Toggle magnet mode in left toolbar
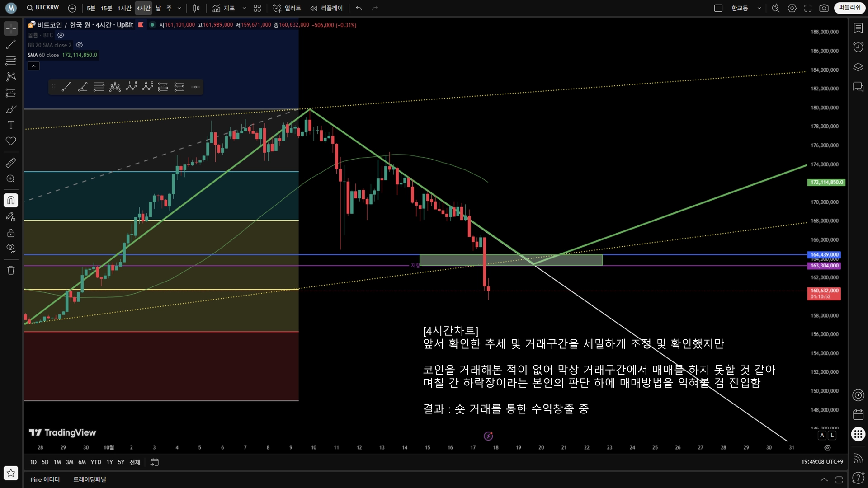This screenshot has height=488, width=868. click(11, 200)
